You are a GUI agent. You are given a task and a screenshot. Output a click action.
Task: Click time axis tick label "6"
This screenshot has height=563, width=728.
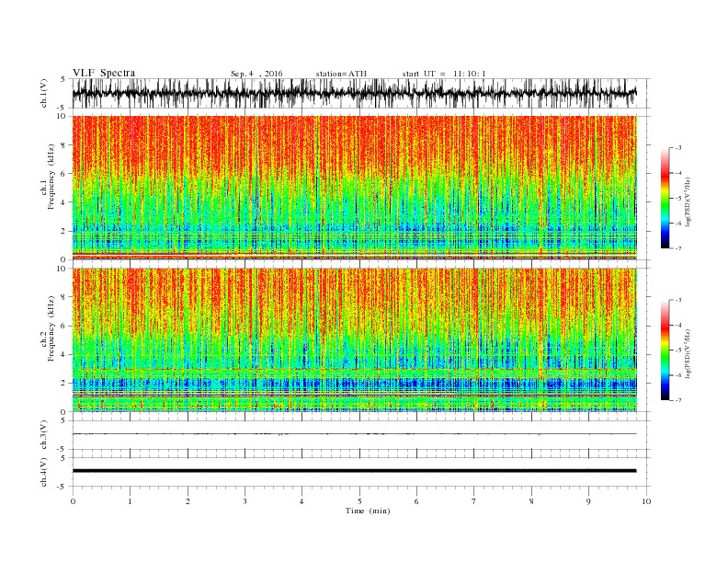pos(416,501)
